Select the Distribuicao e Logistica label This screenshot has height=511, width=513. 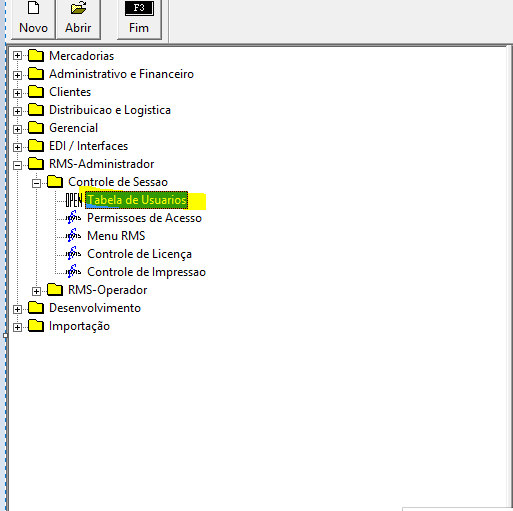coord(110,110)
